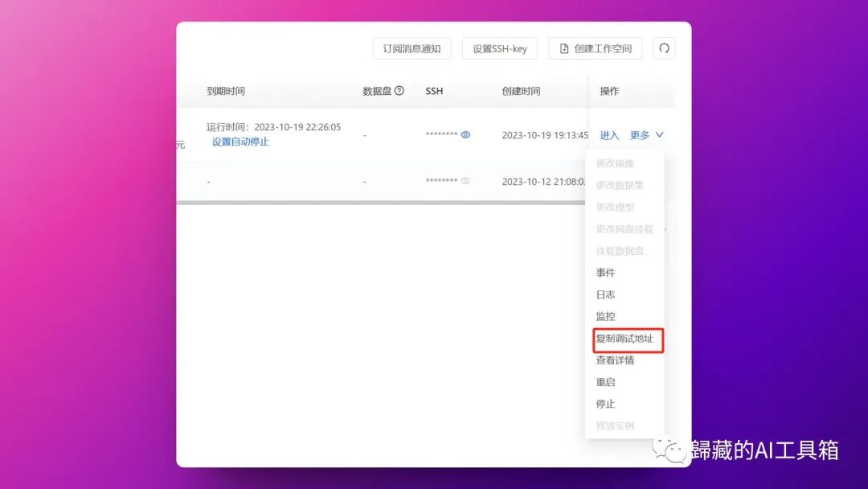Image resolution: width=868 pixels, height=489 pixels.
Task: Click the 创建工作空间 button
Action: (596, 49)
